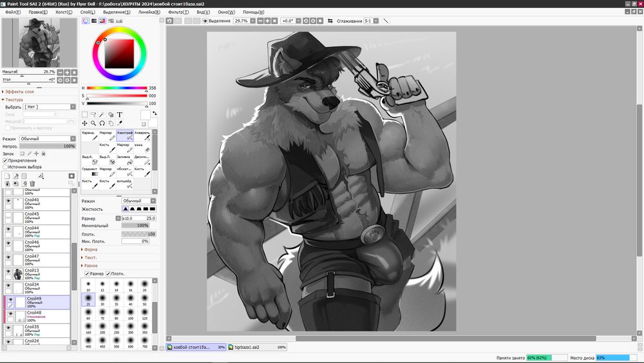Click the navigator thumbnail preview
Viewport: 644px width, 363px height.
39,43
